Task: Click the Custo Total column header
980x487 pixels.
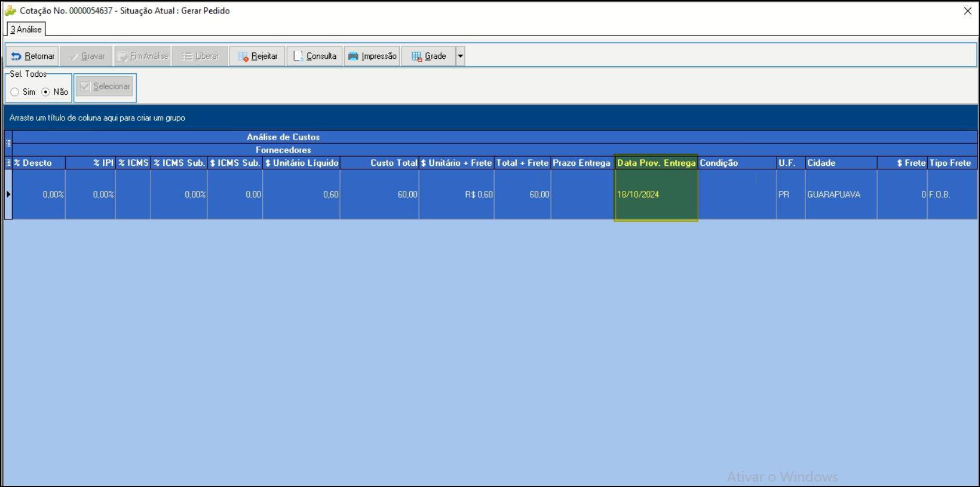Action: click(x=380, y=163)
